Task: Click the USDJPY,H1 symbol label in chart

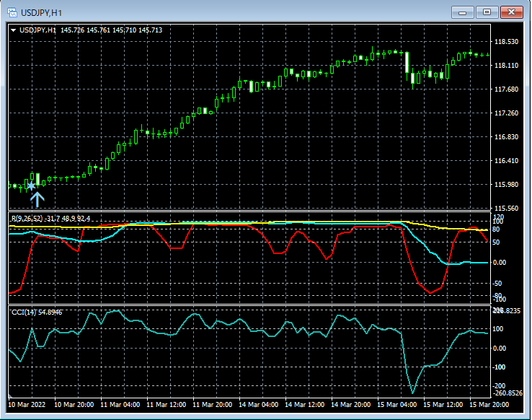Action: [x=38, y=30]
